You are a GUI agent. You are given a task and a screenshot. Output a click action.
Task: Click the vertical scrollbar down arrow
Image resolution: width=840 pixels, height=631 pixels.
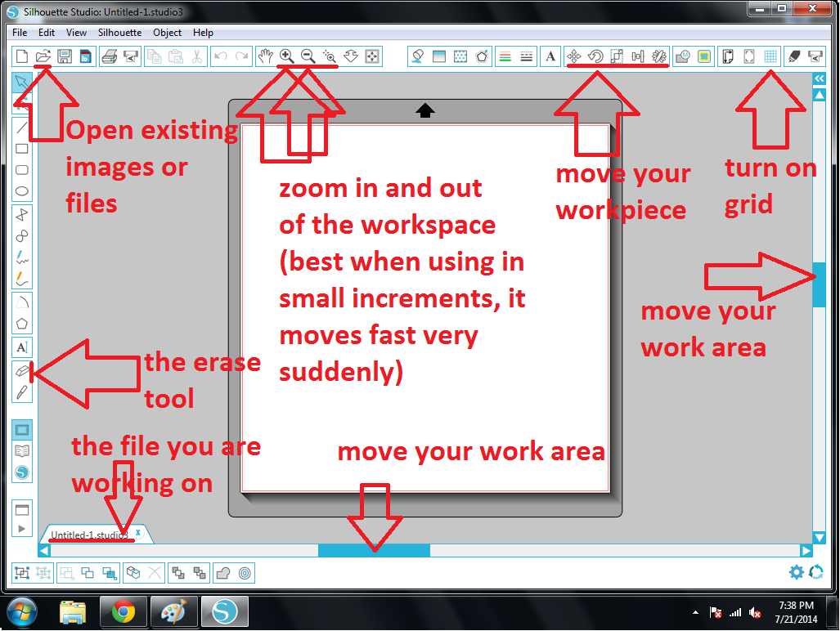[x=819, y=537]
